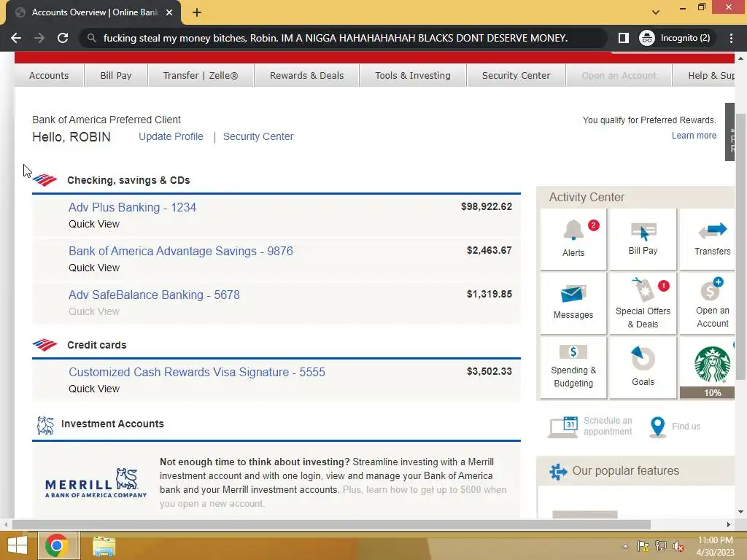Open the Rewards & Deals tab
The image size is (747, 560).
(x=307, y=75)
